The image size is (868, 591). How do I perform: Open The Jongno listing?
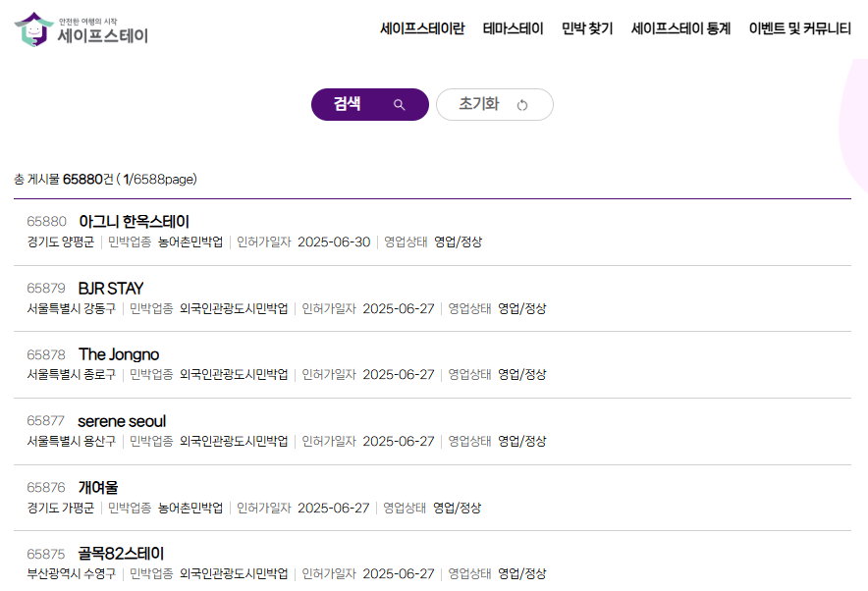[119, 354]
